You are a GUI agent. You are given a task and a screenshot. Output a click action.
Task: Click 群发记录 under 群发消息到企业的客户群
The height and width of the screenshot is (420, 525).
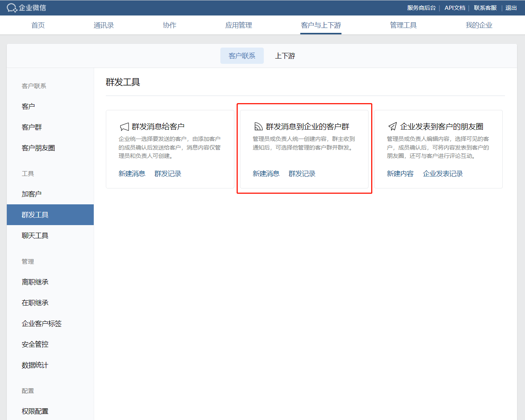point(302,174)
